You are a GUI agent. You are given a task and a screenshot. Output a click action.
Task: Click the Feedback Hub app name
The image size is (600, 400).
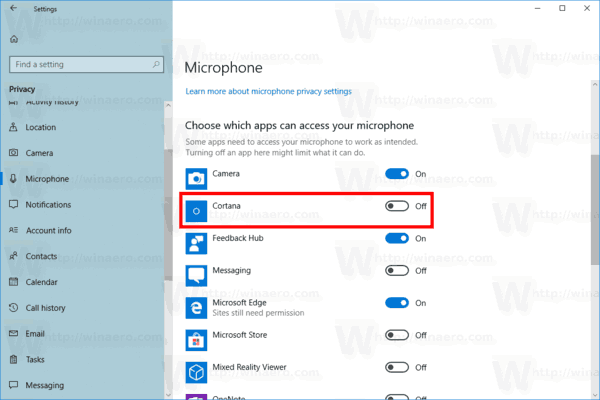point(238,238)
